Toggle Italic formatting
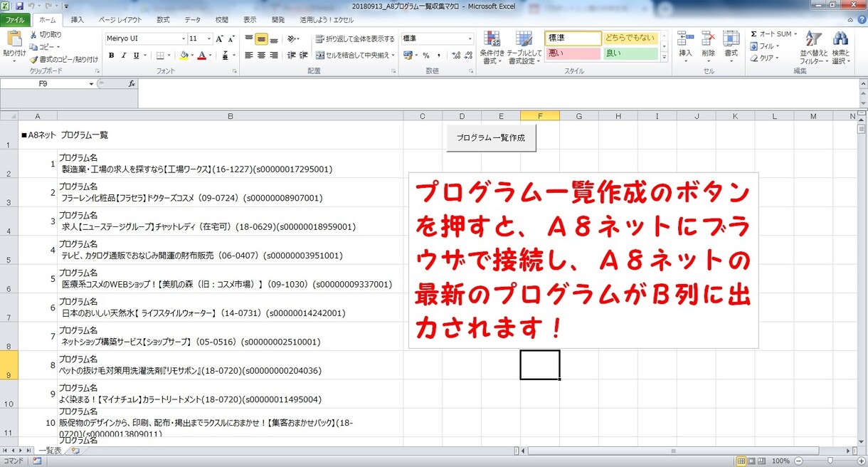The width and height of the screenshot is (868, 467). (x=124, y=56)
